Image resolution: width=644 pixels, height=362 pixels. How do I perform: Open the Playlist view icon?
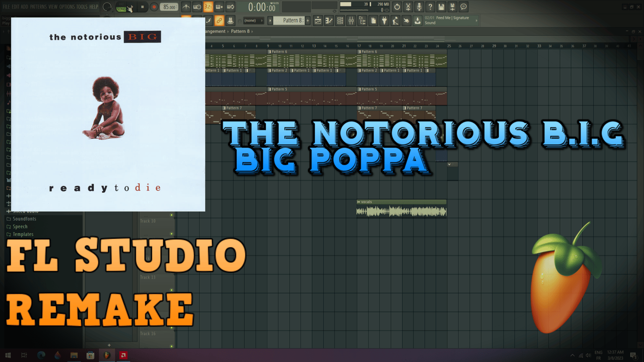pyautogui.click(x=318, y=21)
